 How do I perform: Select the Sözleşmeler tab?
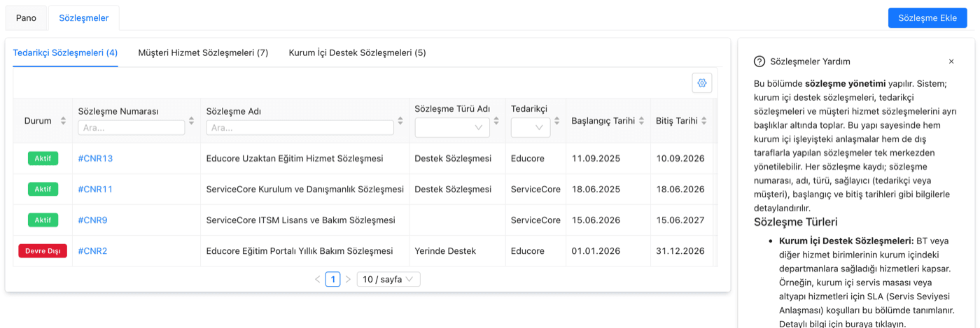click(x=84, y=18)
